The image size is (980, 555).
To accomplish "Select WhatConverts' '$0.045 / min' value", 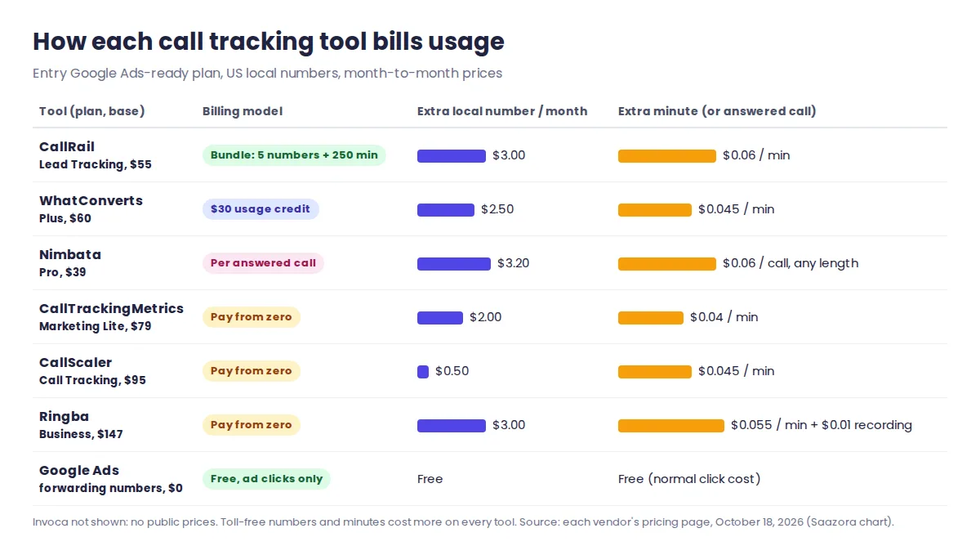I will click(737, 209).
